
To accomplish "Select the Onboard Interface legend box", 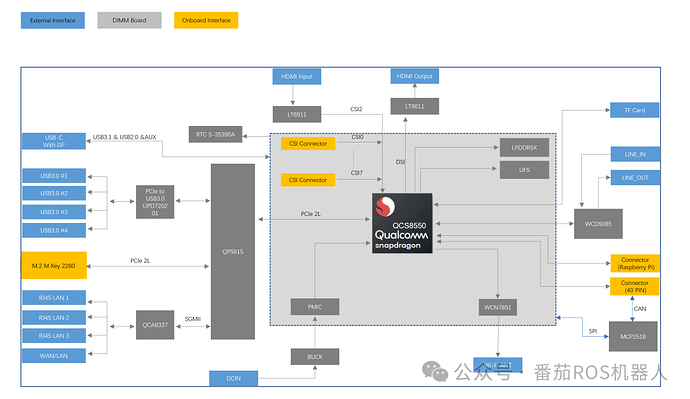I will (206, 20).
